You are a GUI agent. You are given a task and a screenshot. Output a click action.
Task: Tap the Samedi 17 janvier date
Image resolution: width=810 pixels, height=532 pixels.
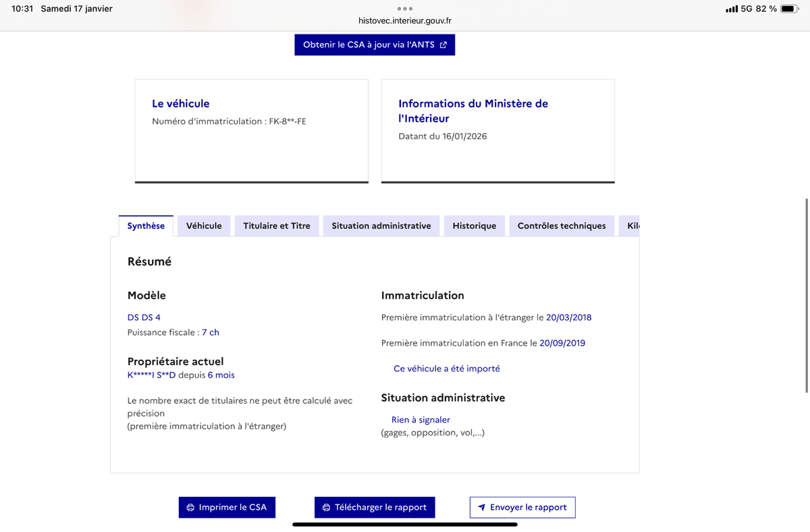click(x=76, y=9)
